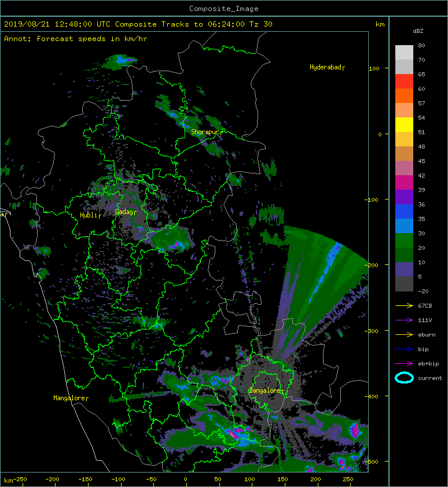Click the 80 value in the dBZ scale
Screen dimensions: 448x487
(x=421, y=45)
